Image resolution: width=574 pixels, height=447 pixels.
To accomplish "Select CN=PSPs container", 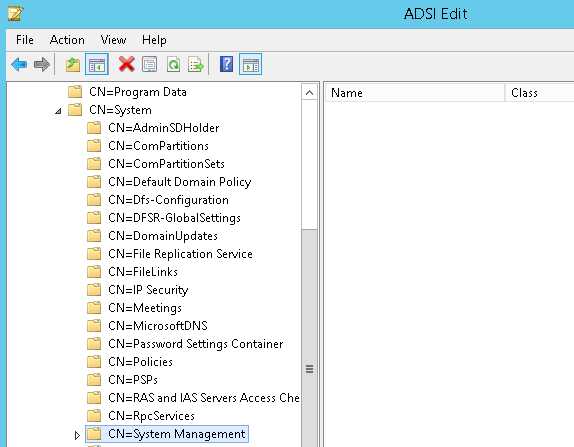I will click(x=133, y=380).
